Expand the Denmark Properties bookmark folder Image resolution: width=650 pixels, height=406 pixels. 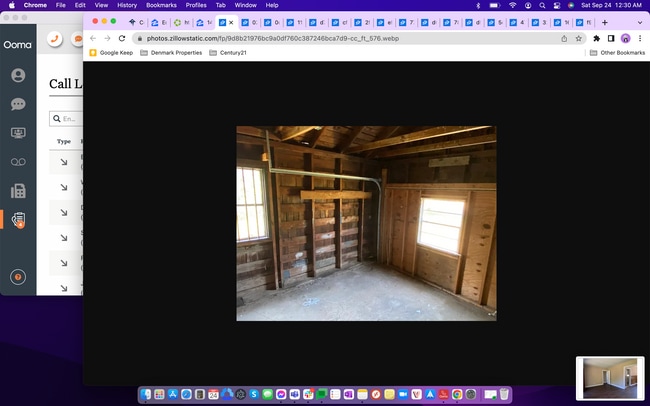(171, 53)
